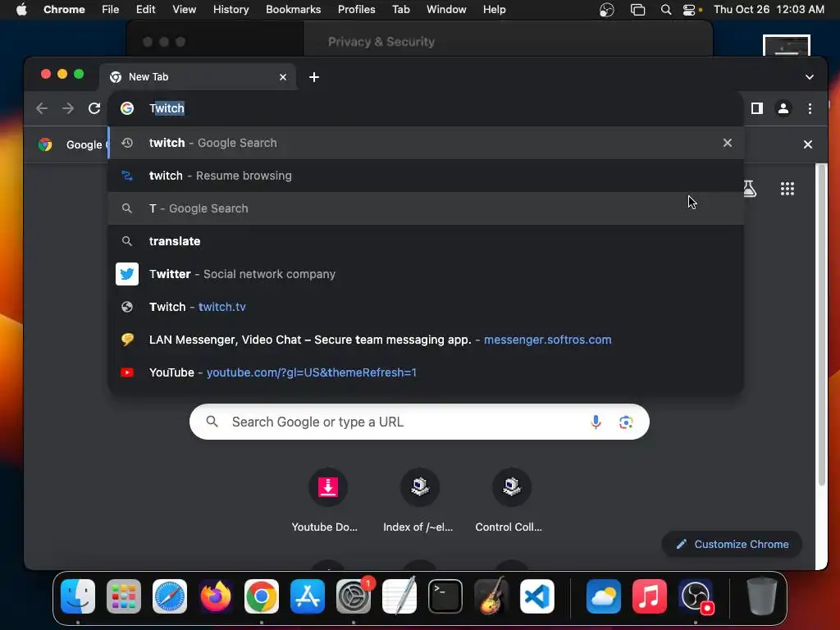Remove the 'twitch - Google Search' suggestion
Screen dimensions: 840x630
pos(727,143)
